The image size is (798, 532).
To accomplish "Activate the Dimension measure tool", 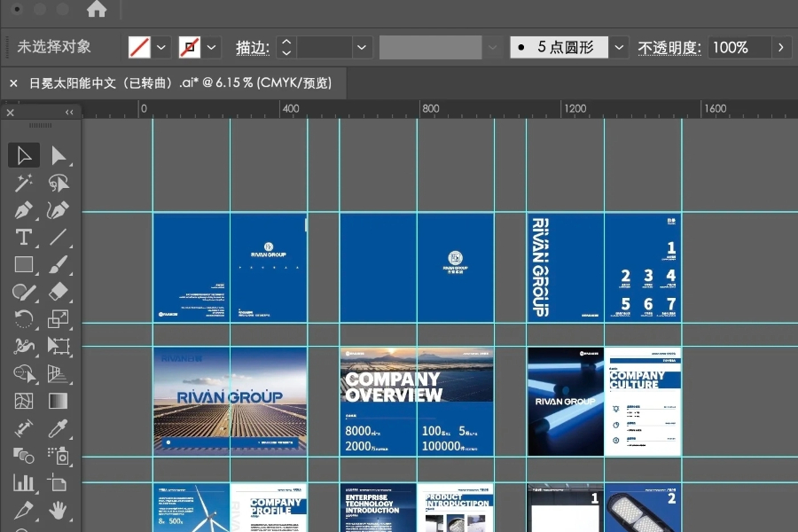I will click(x=24, y=428).
